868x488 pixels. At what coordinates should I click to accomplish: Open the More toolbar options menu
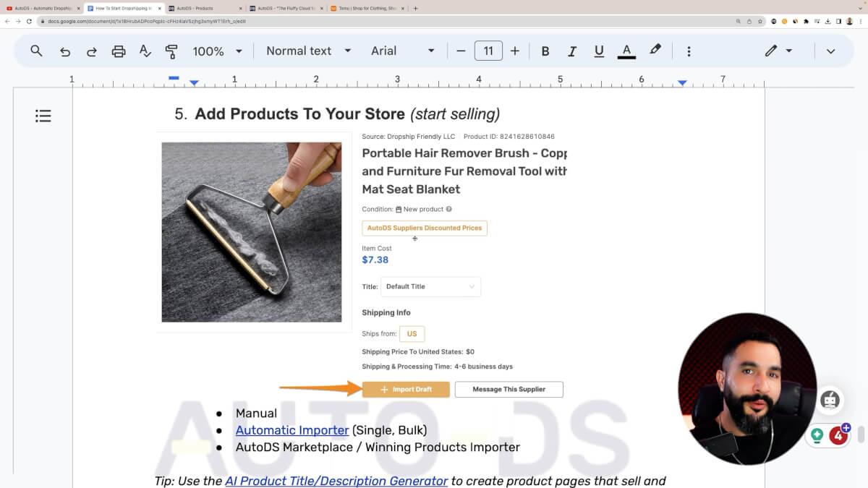click(689, 51)
